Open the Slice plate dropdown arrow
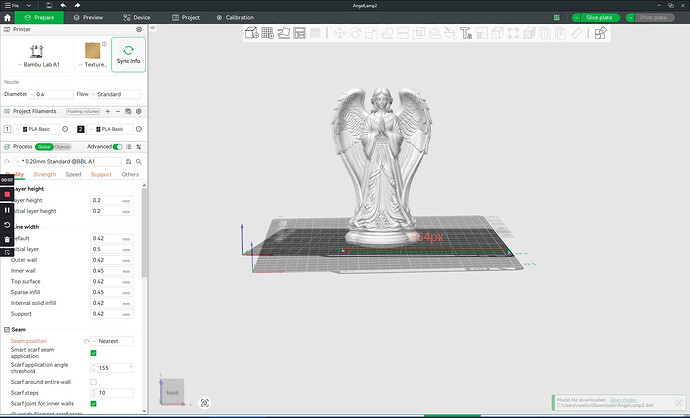The image size is (690, 418). point(576,18)
